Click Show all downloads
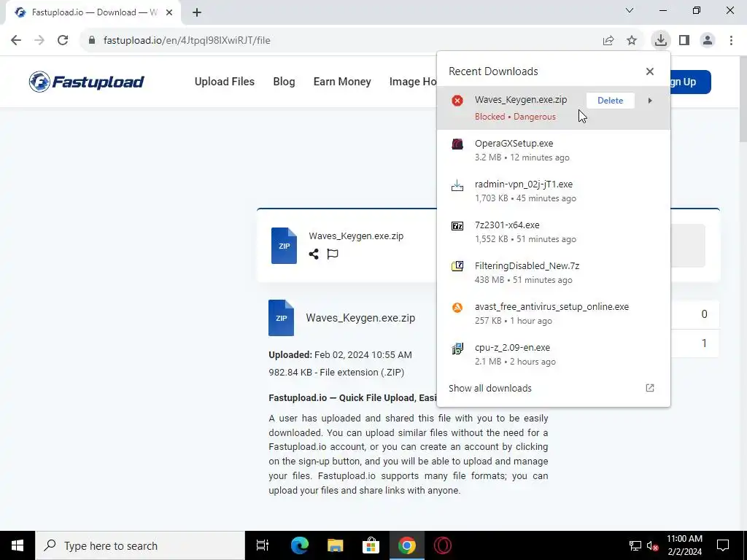The height and width of the screenshot is (560, 747). point(490,388)
